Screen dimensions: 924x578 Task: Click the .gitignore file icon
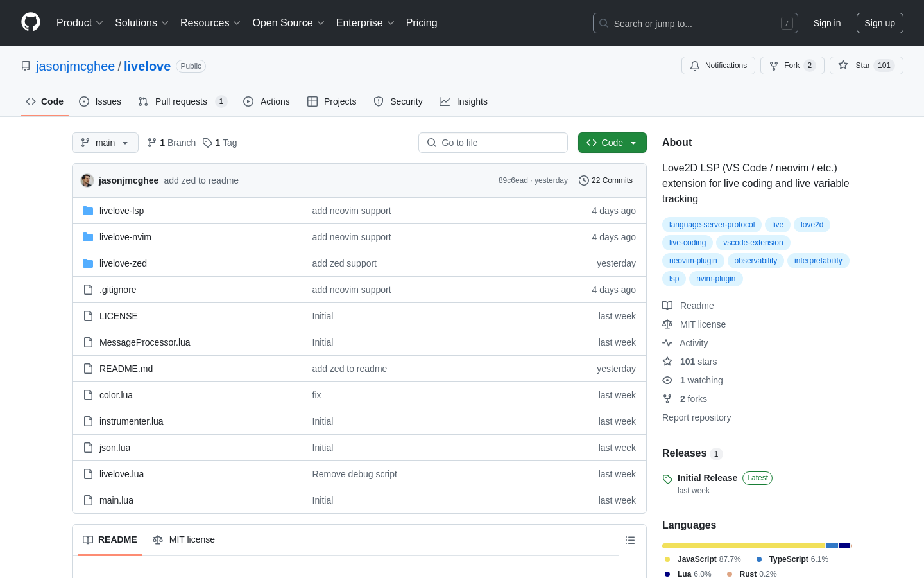pos(88,290)
